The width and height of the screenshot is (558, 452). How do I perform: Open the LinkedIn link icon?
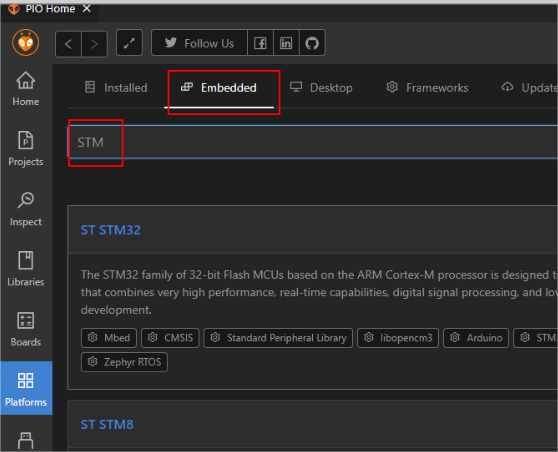point(286,43)
